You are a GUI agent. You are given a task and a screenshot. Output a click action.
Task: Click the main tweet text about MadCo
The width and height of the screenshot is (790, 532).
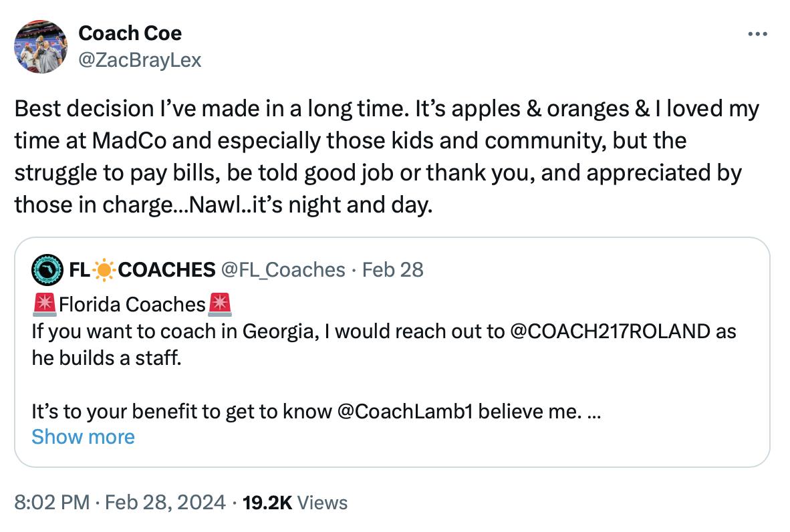pyautogui.click(x=386, y=157)
